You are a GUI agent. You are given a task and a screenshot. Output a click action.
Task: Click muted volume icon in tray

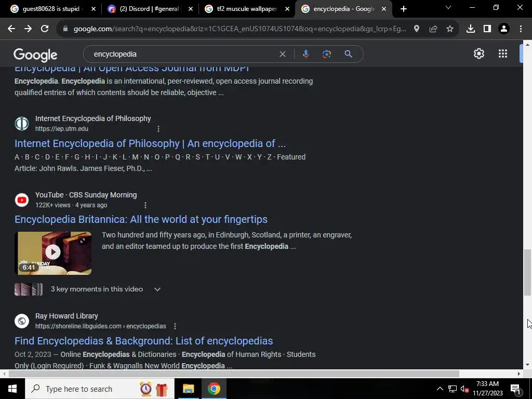(465, 389)
